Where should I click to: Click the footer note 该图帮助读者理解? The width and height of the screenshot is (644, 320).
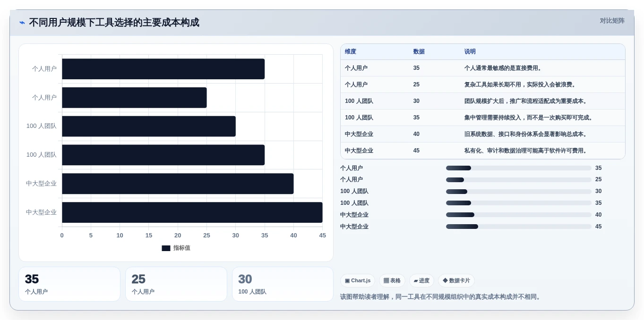pos(441,297)
